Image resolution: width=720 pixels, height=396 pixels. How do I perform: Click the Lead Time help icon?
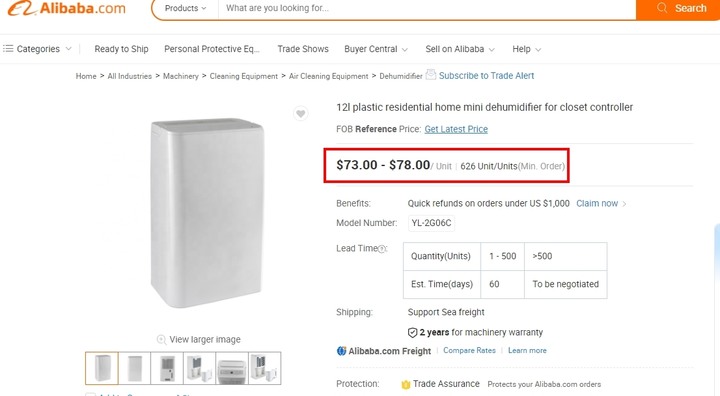pyautogui.click(x=382, y=249)
